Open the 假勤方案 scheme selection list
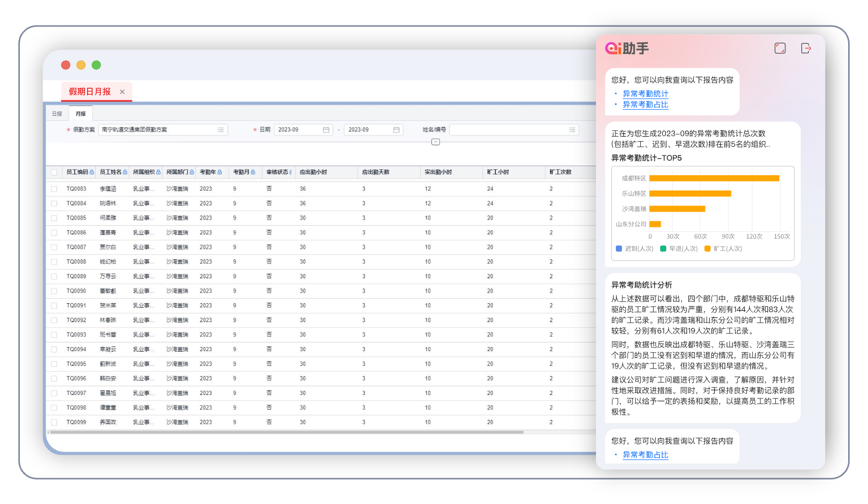 coord(221,130)
